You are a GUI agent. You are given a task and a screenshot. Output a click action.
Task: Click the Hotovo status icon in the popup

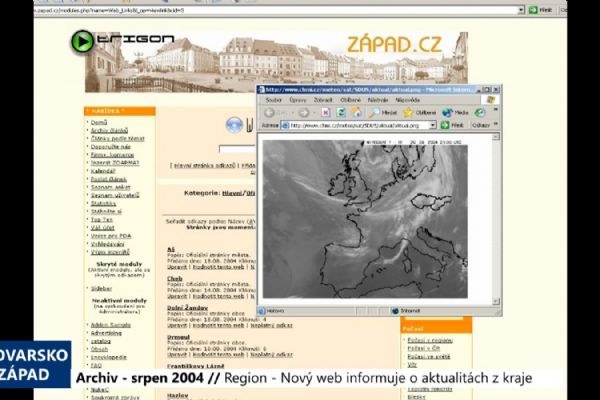click(262, 311)
